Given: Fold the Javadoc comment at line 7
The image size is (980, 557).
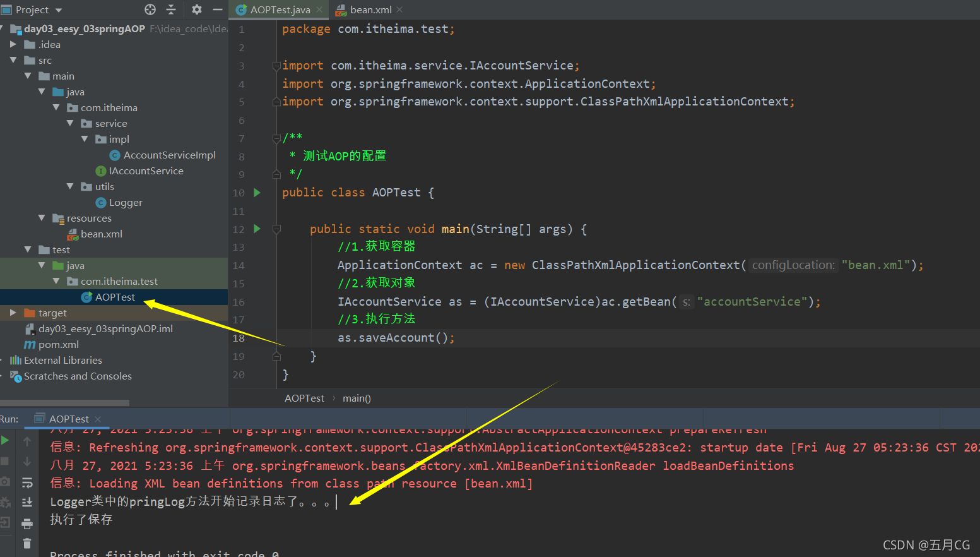Looking at the screenshot, I should click(276, 138).
